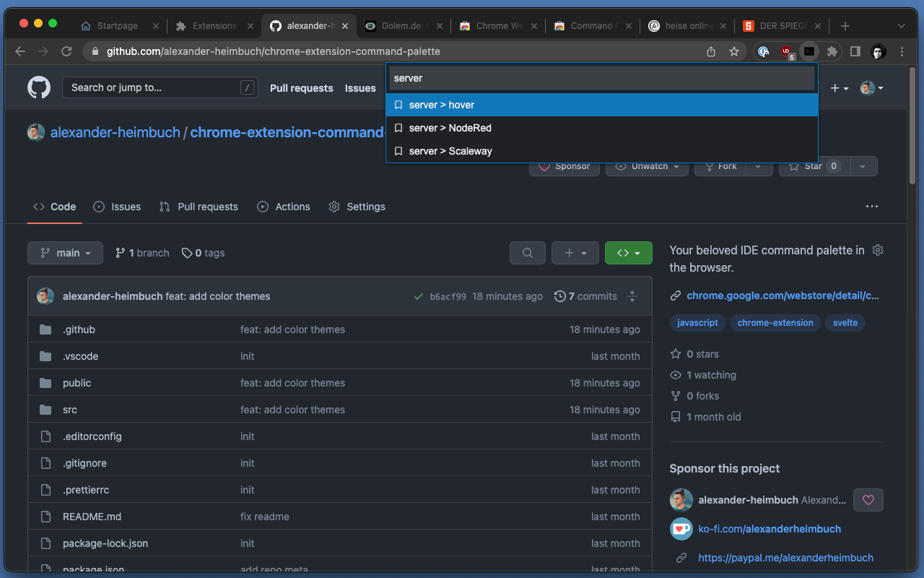The image size is (924, 578).
Task: Open the package-lock.json file
Action: (x=105, y=543)
